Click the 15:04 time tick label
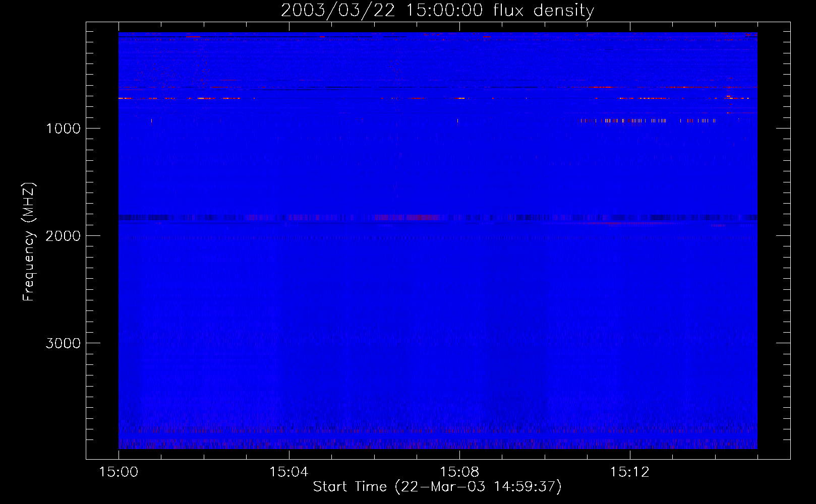Screen dimensions: 816x504 [289, 472]
